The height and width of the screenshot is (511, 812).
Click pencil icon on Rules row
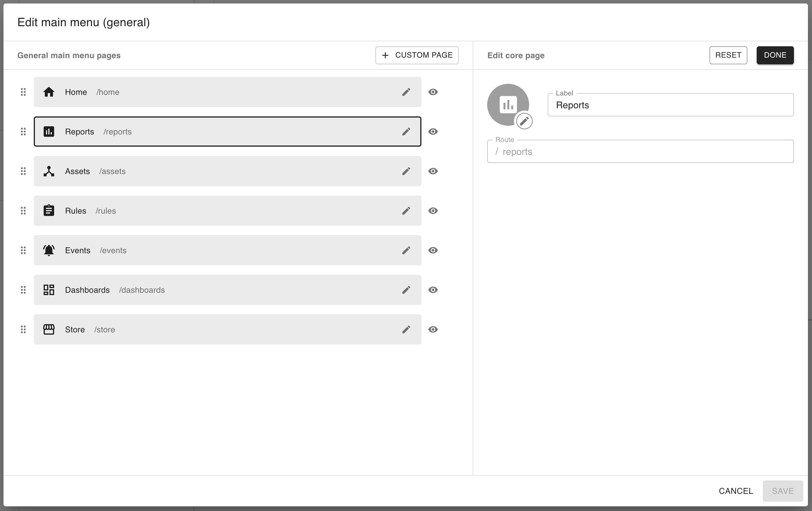[406, 211]
